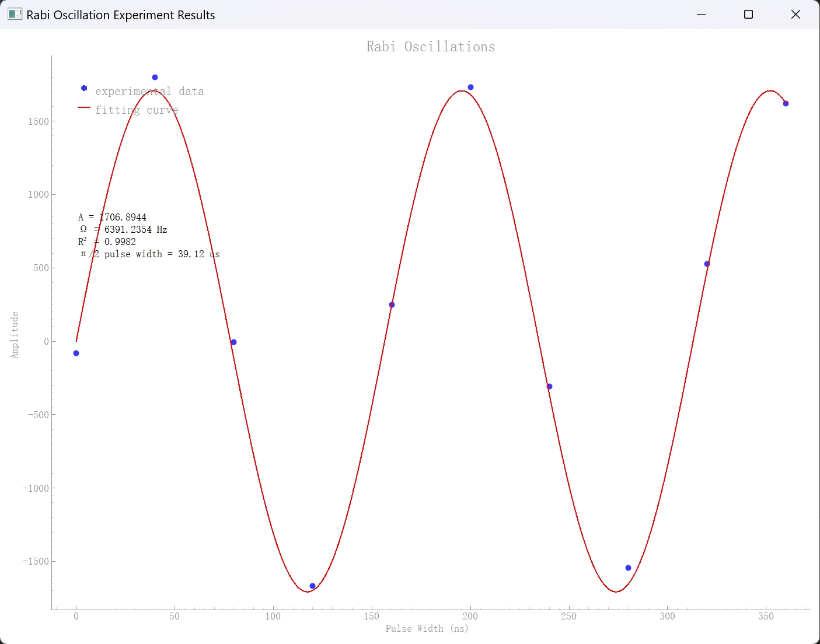Click the 'Pulse Width (ns)' x-axis label
The height and width of the screenshot is (644, 820).
(x=427, y=628)
